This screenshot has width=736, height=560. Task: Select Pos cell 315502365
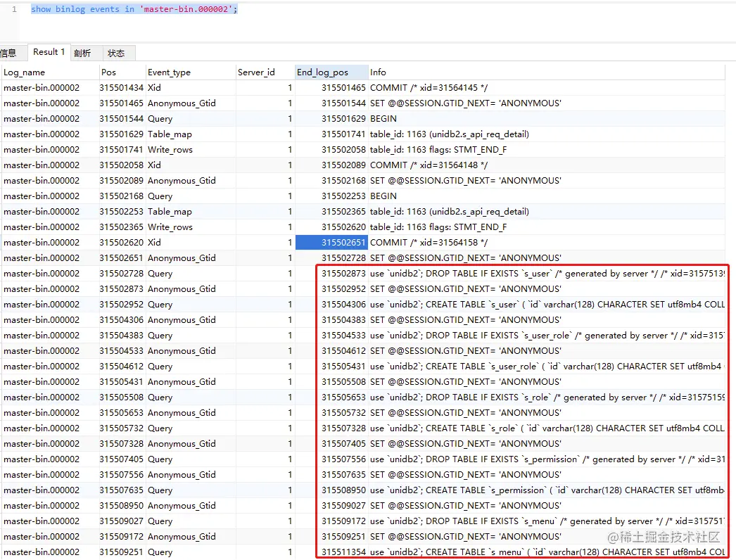(122, 227)
